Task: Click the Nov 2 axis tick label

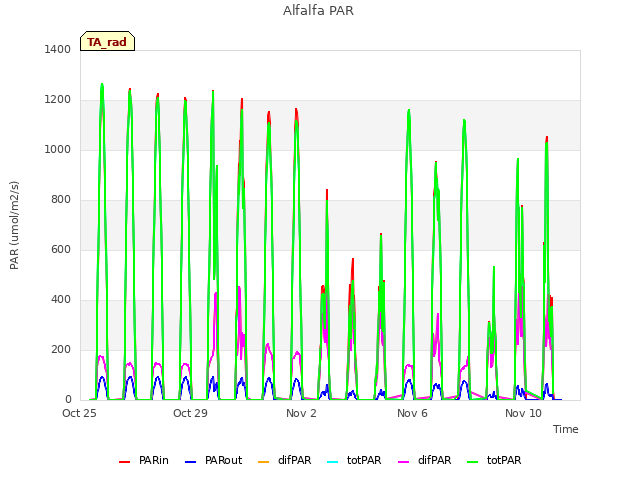Action: 301,413
